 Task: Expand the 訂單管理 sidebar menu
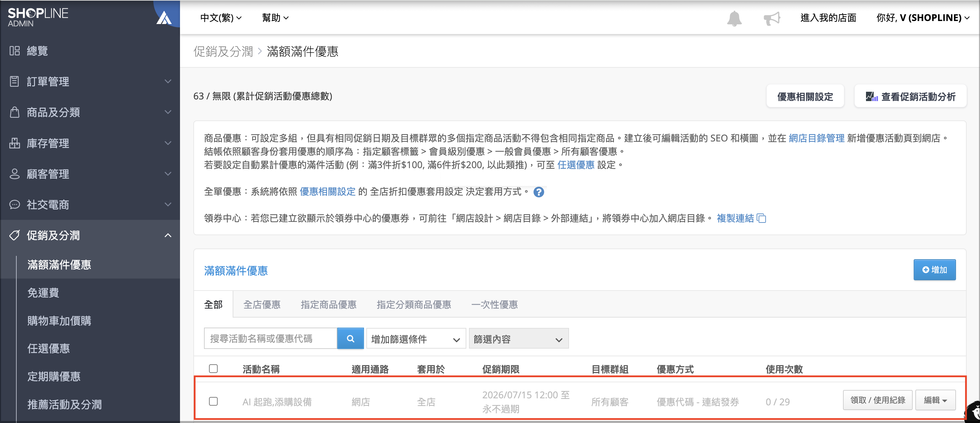point(90,81)
